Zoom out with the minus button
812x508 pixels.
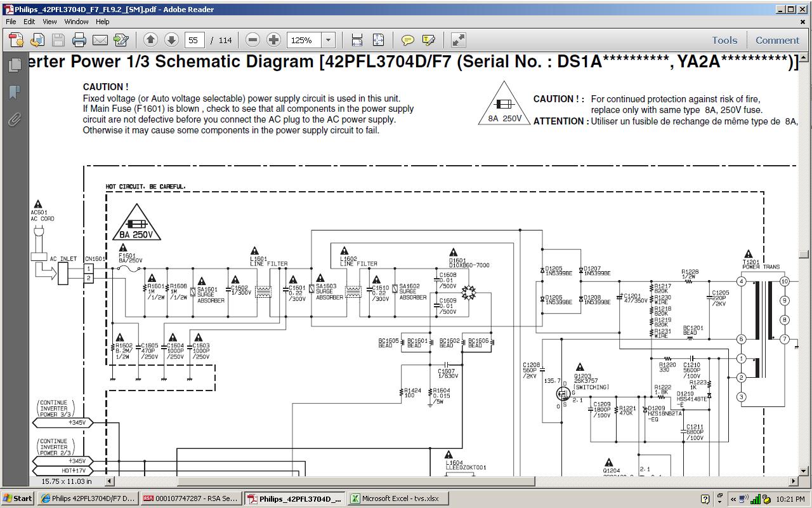click(x=252, y=40)
